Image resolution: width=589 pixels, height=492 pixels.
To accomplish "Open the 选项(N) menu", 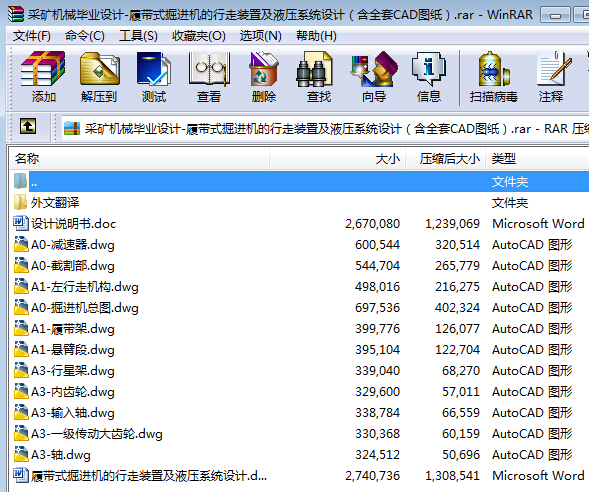I will coord(260,36).
